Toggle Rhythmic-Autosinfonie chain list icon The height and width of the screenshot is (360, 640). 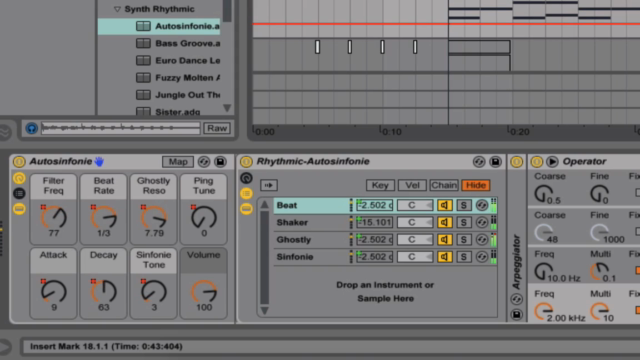pyautogui.click(x=246, y=193)
